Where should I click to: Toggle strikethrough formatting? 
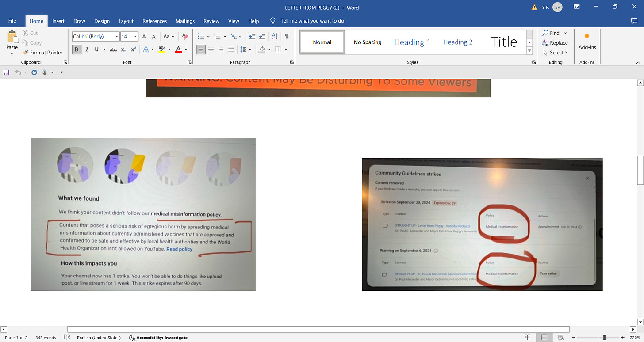click(113, 49)
